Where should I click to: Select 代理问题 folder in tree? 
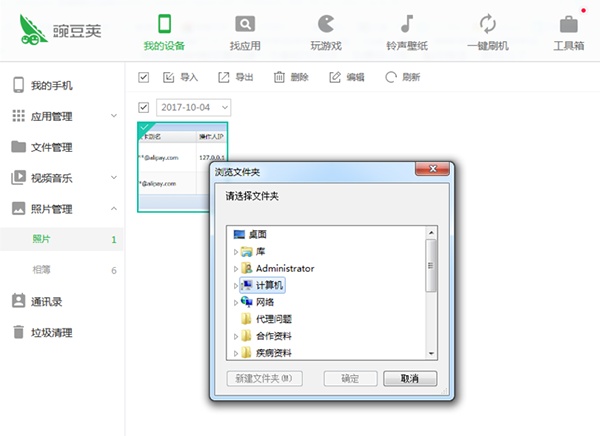[x=266, y=319]
